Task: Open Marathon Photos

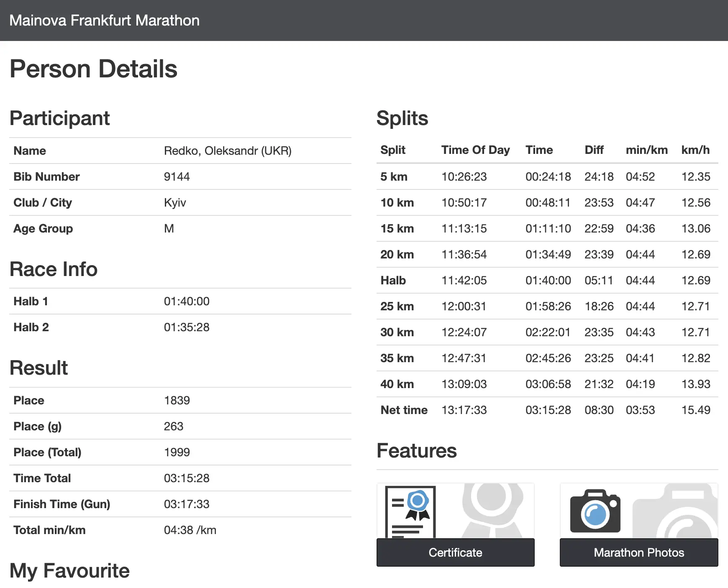Action: (638, 552)
